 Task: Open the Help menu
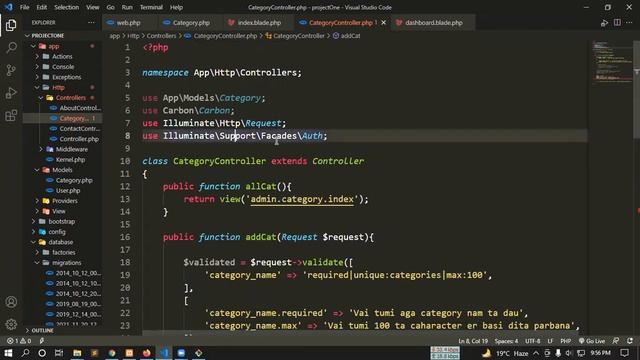pos(176,7)
